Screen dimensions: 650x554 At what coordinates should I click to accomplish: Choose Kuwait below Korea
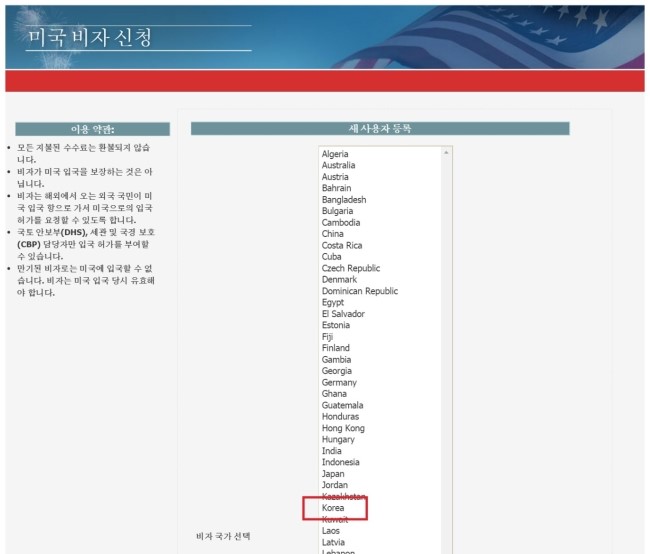(335, 520)
